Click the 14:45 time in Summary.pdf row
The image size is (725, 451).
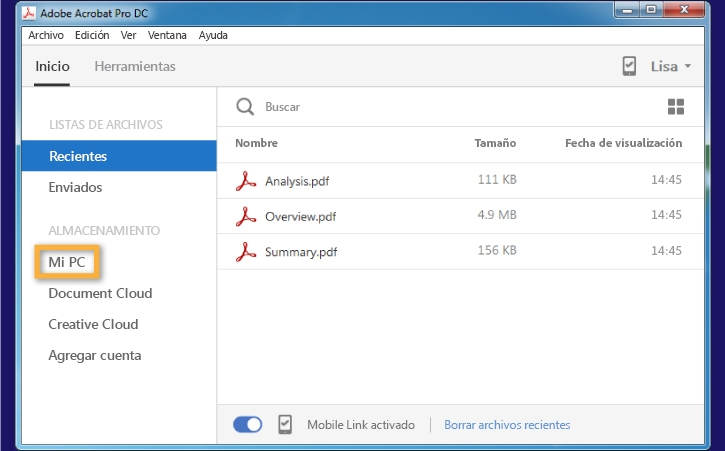pos(666,251)
